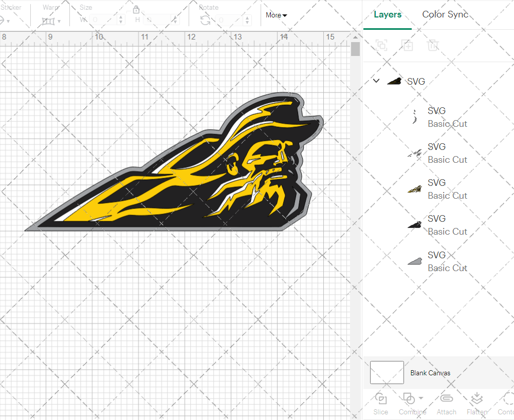Click the Attach tool
The image size is (514, 420).
coord(447,404)
